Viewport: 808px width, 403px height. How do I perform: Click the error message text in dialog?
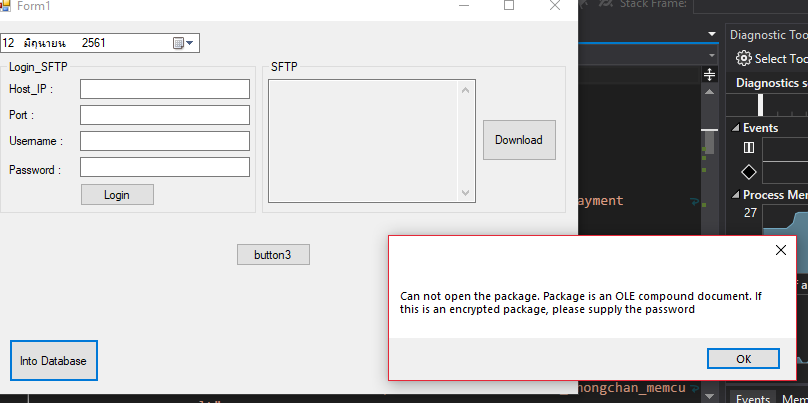[x=581, y=303]
